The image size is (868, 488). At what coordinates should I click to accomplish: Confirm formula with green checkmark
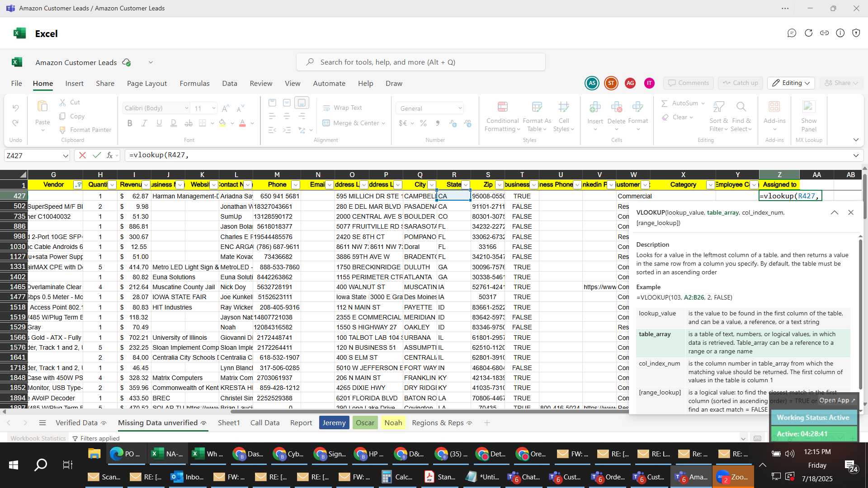tap(96, 155)
